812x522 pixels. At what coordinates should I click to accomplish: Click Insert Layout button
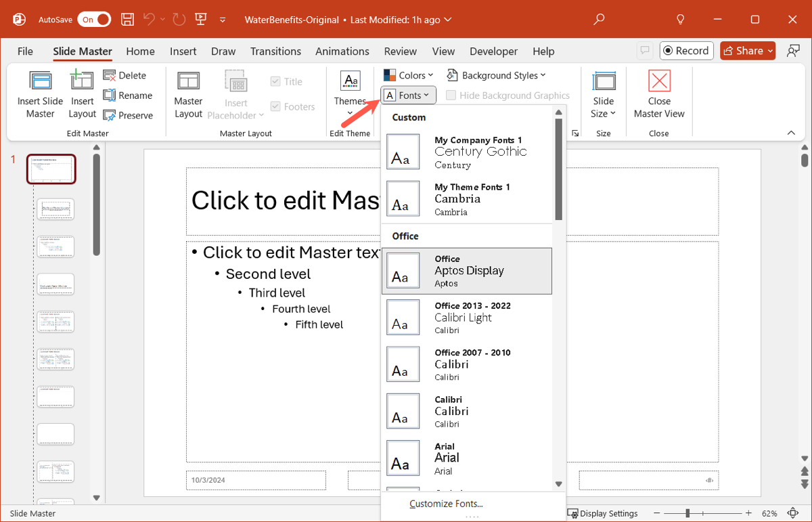tap(82, 94)
